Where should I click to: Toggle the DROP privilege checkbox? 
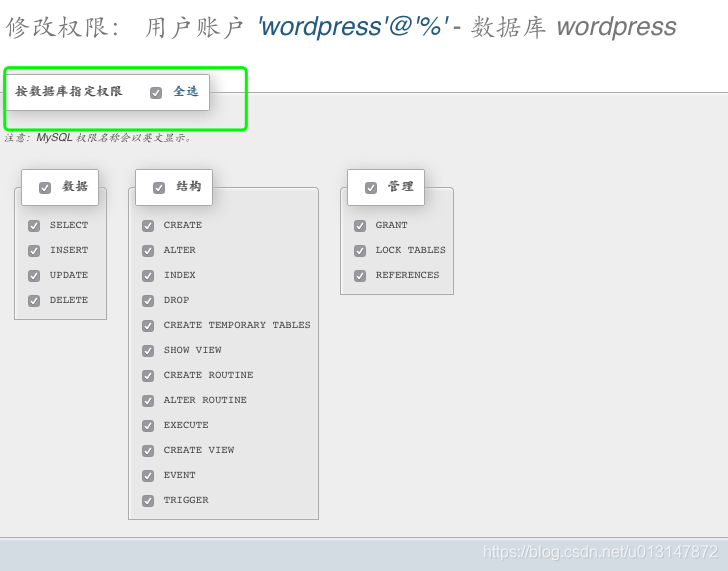point(148,301)
